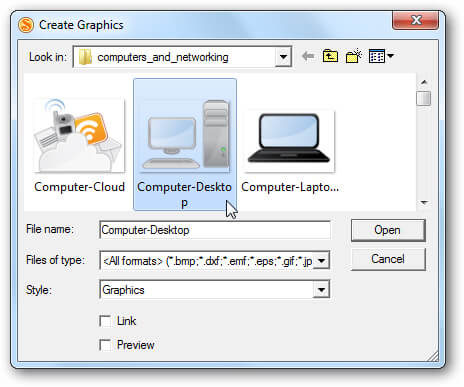This screenshot has width=464, height=387.
Task: Click the File name input field
Action: pyautogui.click(x=215, y=230)
